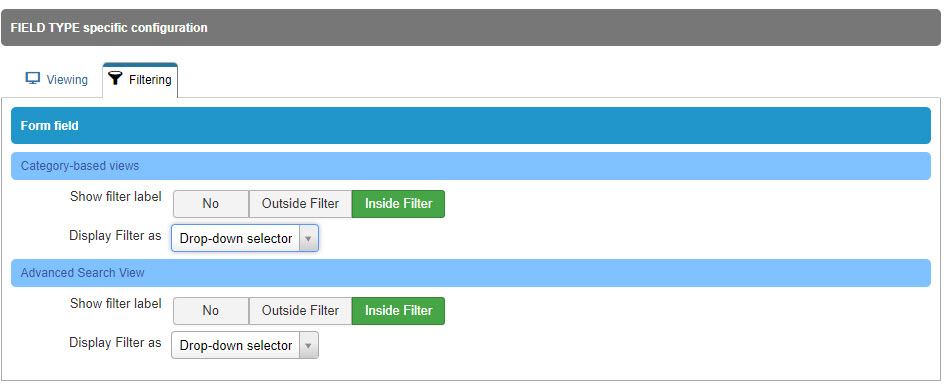
Task: Click the Advanced Search View section header
Action: [471, 273]
